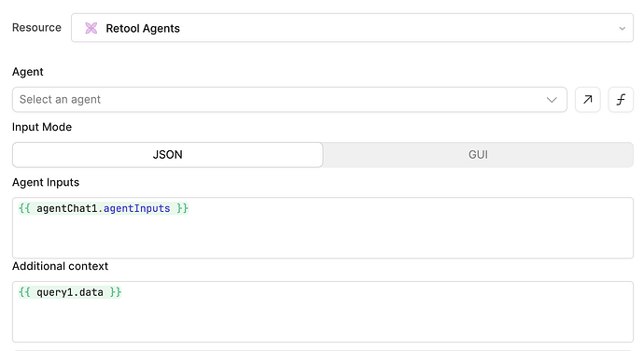Switch Input Mode to GUI
Viewport: 644px width, 351px height.
(x=478, y=155)
